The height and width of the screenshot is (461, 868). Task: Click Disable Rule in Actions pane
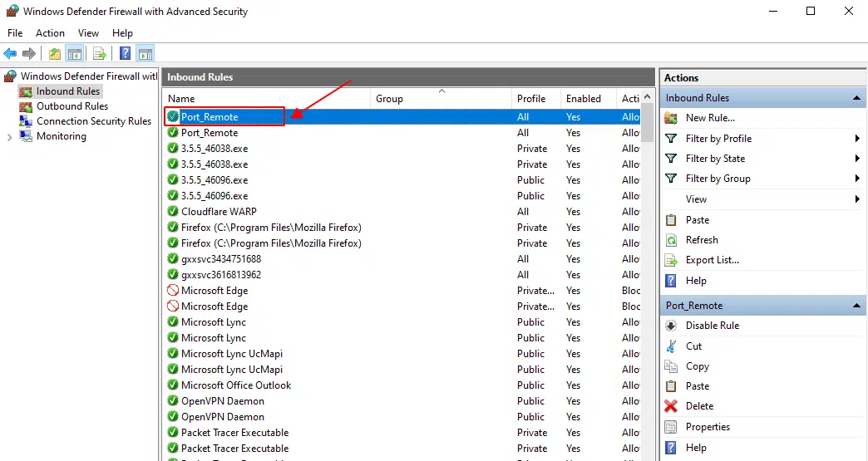pyautogui.click(x=712, y=326)
